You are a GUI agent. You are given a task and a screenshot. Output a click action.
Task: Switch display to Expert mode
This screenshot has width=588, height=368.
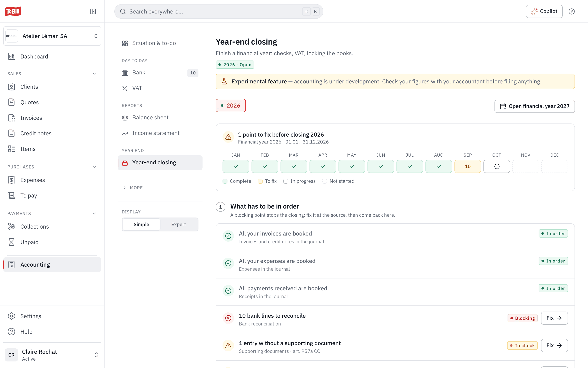click(x=179, y=224)
